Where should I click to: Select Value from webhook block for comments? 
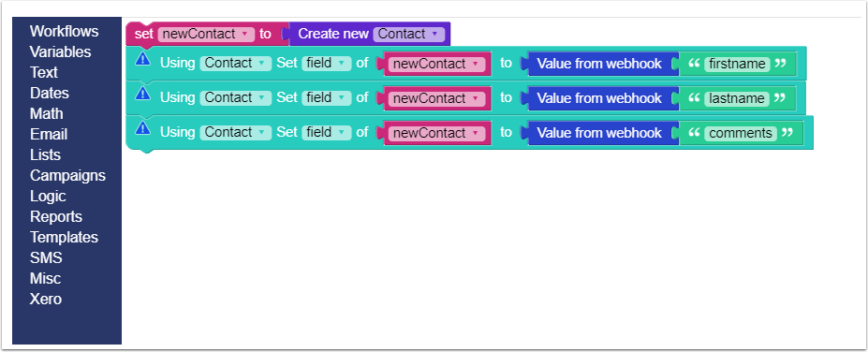pos(599,133)
